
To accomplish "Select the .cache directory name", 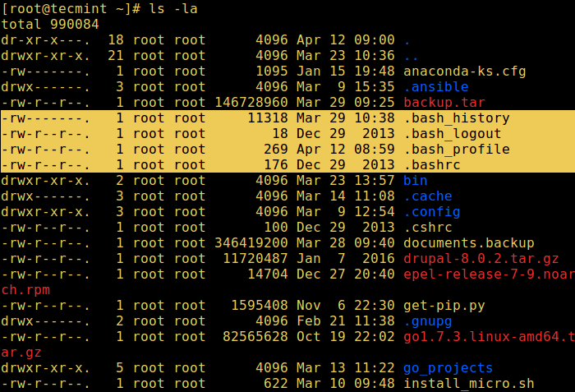I will tap(428, 196).
